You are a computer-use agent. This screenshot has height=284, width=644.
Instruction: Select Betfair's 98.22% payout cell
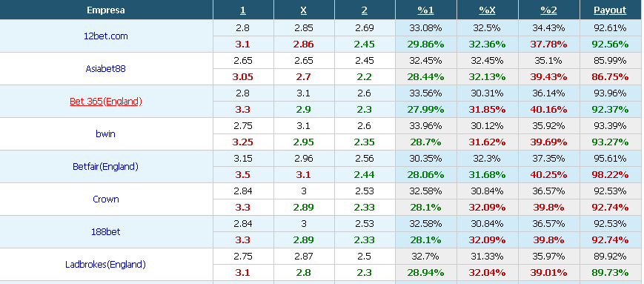[x=610, y=175]
